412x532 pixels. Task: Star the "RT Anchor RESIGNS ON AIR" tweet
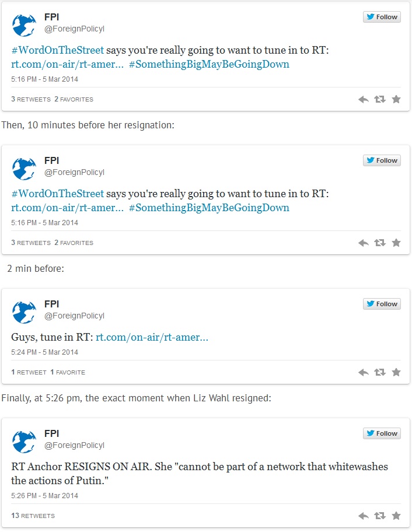[x=396, y=516]
